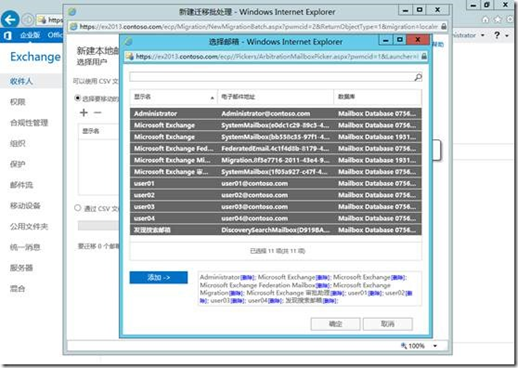Open the help dropdown arrow
This screenshot has width=518, height=368.
[507, 35]
